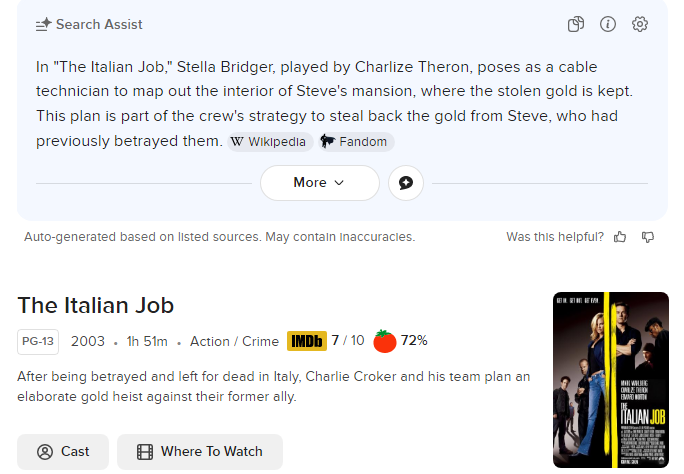
Task: Open the Fandom source chip
Action: [356, 142]
